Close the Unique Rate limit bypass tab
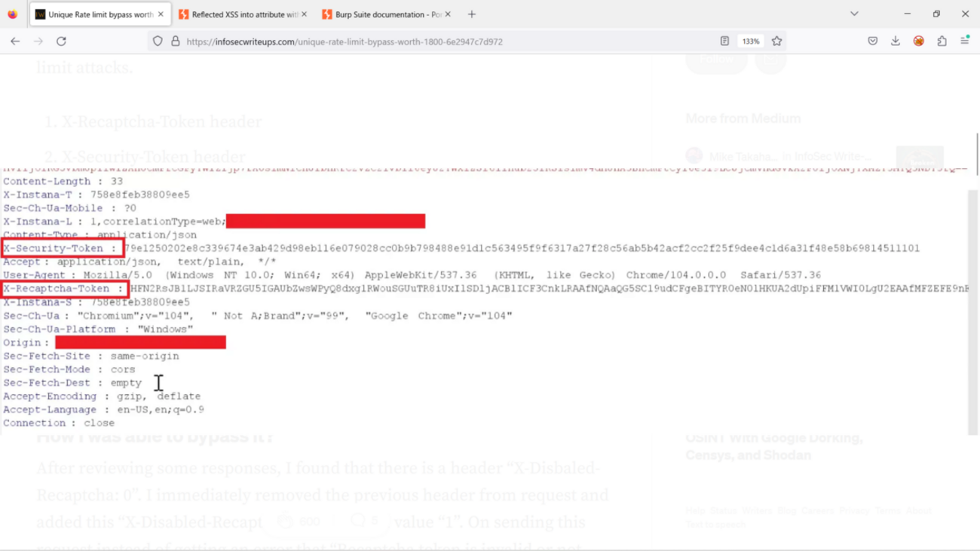The height and width of the screenshot is (551, 980). [x=161, y=14]
